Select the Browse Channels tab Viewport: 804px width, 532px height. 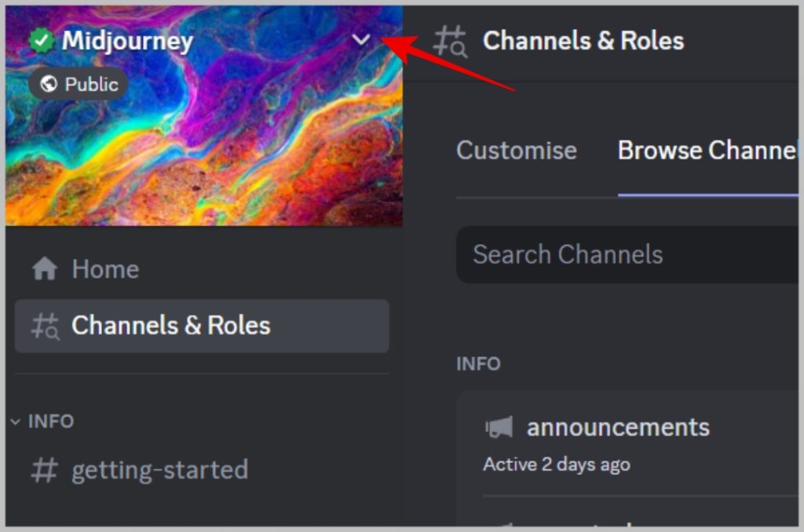(x=707, y=151)
